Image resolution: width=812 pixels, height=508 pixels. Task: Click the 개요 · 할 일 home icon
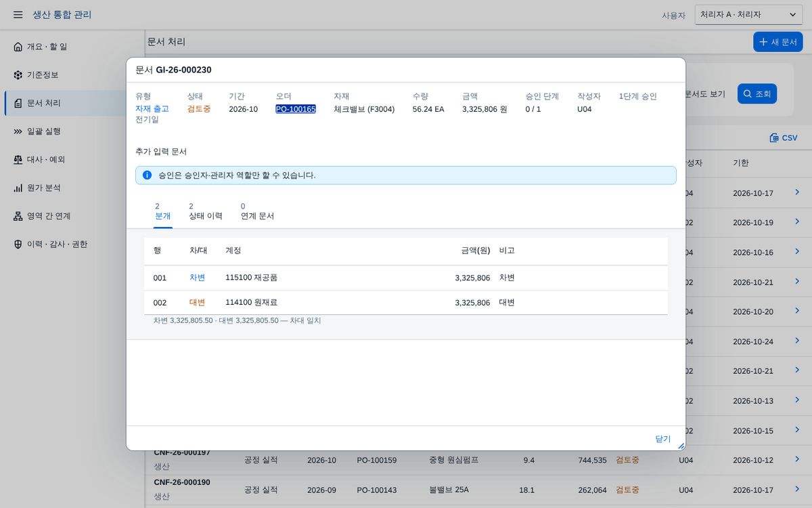[18, 47]
